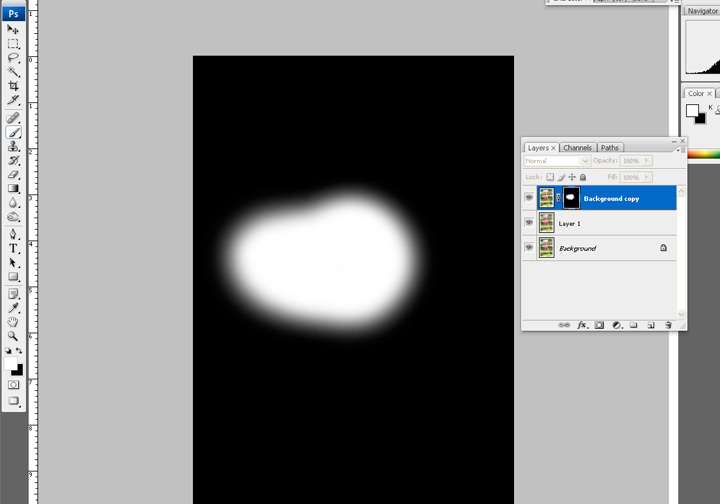
Task: Toggle visibility of Layer 1
Action: (530, 223)
